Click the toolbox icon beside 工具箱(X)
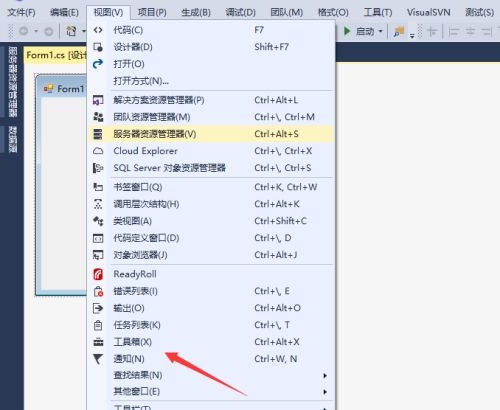Screen dimensions: 500x410 (98, 342)
